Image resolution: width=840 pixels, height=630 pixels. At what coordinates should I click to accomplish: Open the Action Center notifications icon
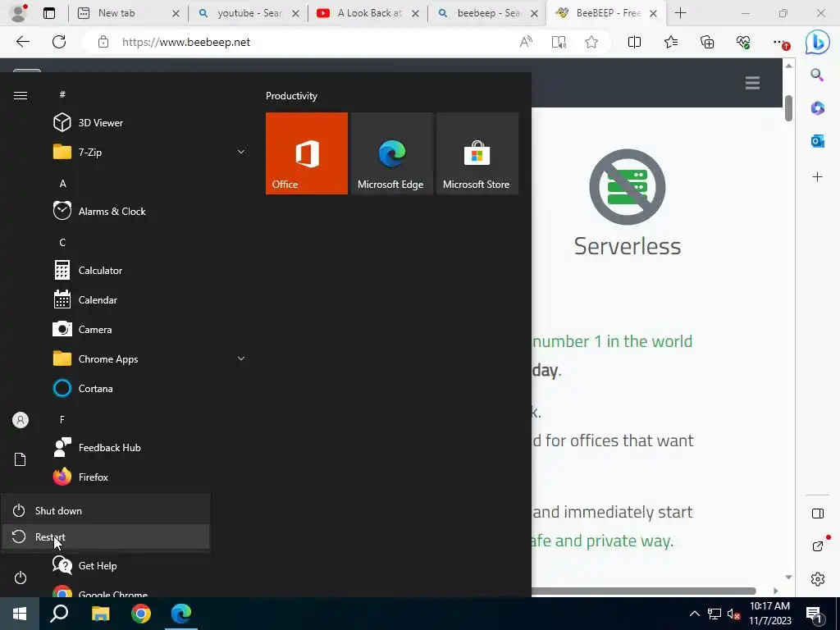[x=814, y=614]
